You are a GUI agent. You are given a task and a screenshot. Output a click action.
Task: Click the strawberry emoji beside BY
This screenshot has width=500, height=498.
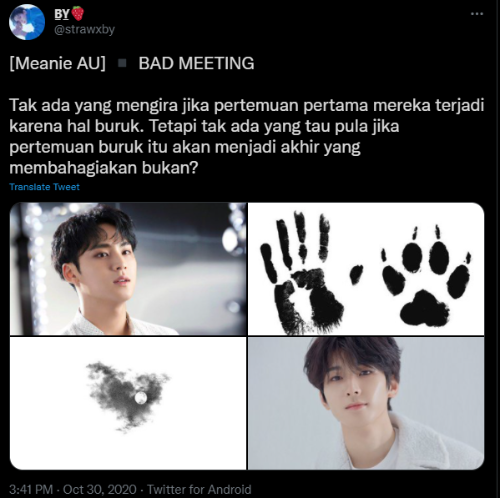(78, 14)
